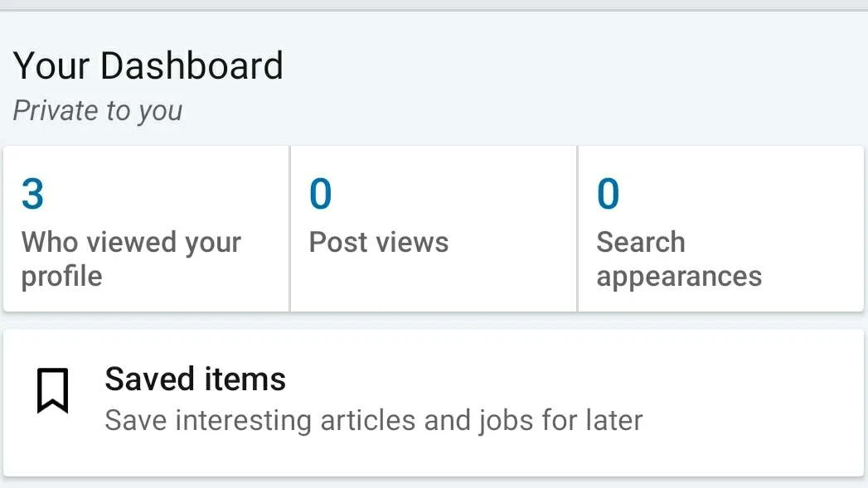
Task: Tap the blue "3" profile views count
Action: tap(29, 193)
